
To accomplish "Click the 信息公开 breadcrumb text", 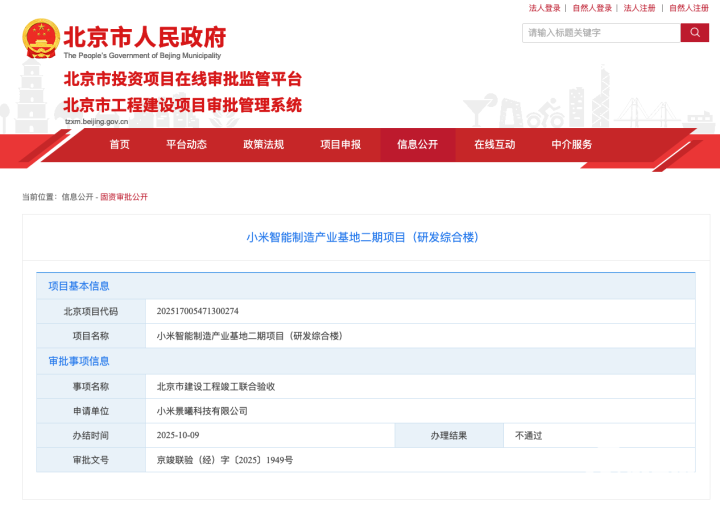I will (77, 197).
